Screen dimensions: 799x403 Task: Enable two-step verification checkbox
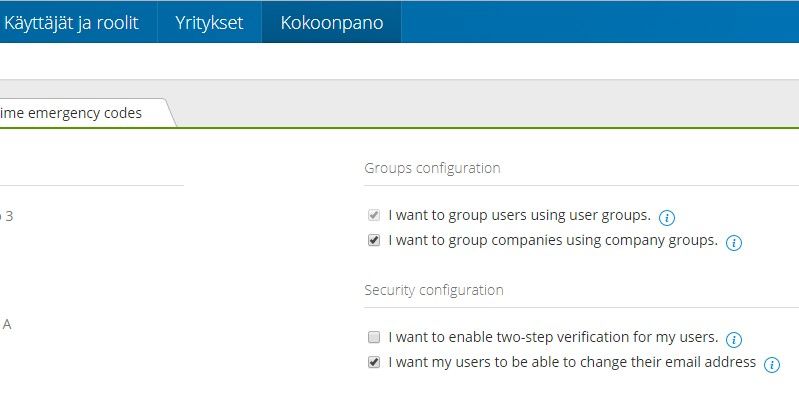click(x=374, y=337)
